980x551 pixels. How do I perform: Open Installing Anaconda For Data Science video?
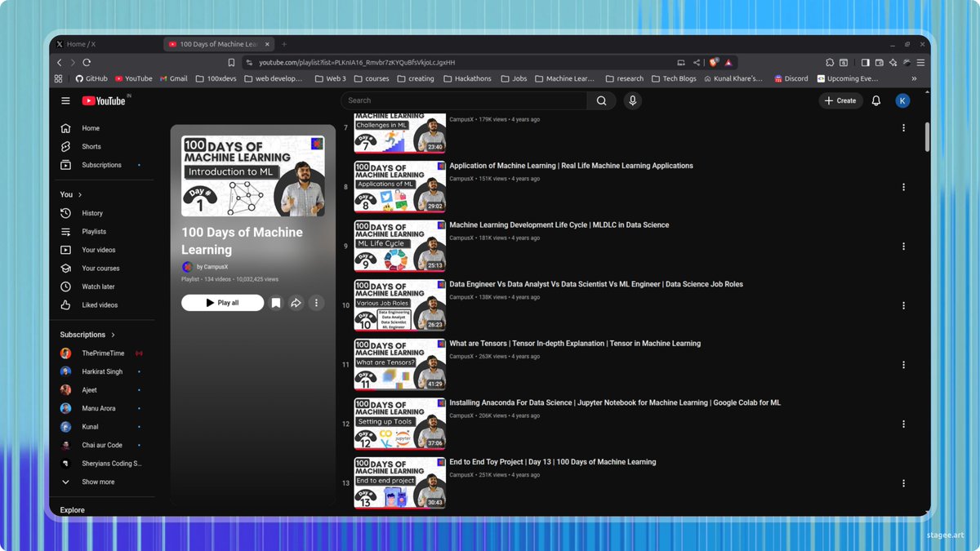[x=615, y=402]
